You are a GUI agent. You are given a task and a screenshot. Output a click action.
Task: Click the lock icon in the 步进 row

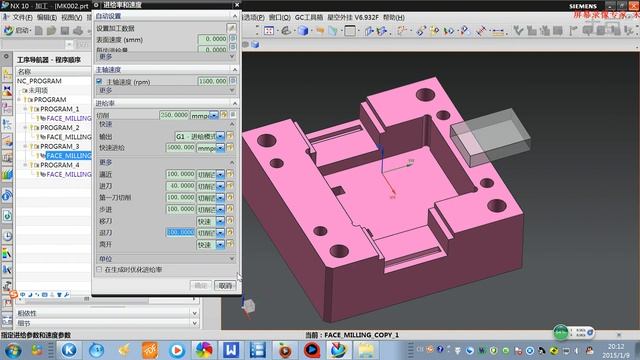230,209
